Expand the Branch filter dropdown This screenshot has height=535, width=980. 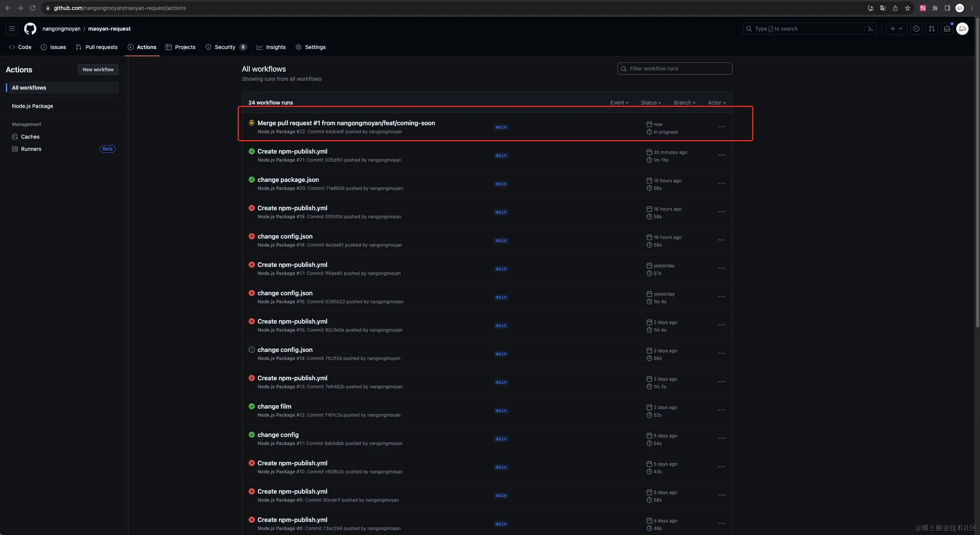point(684,103)
